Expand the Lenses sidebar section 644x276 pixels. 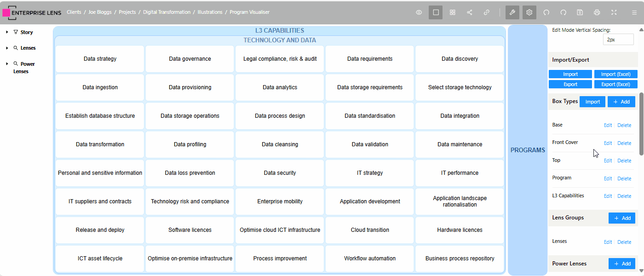click(6, 48)
